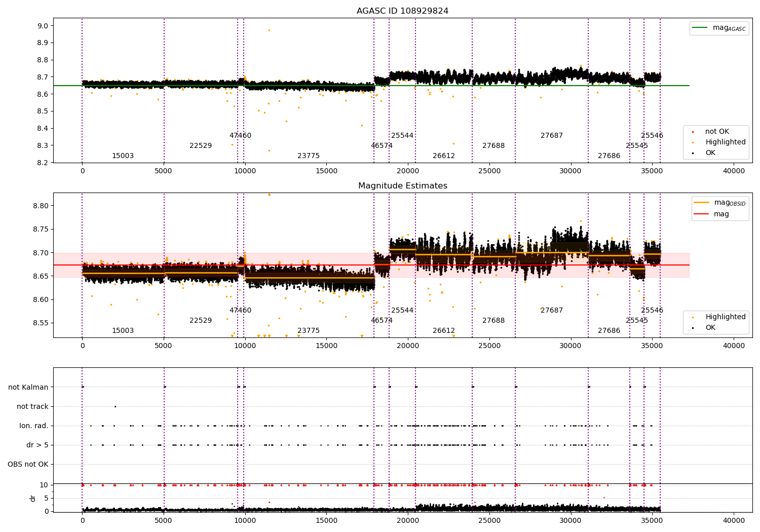Click the 8.80 y-axis tick in middle plot
The width and height of the screenshot is (760, 532).
pyautogui.click(x=41, y=206)
